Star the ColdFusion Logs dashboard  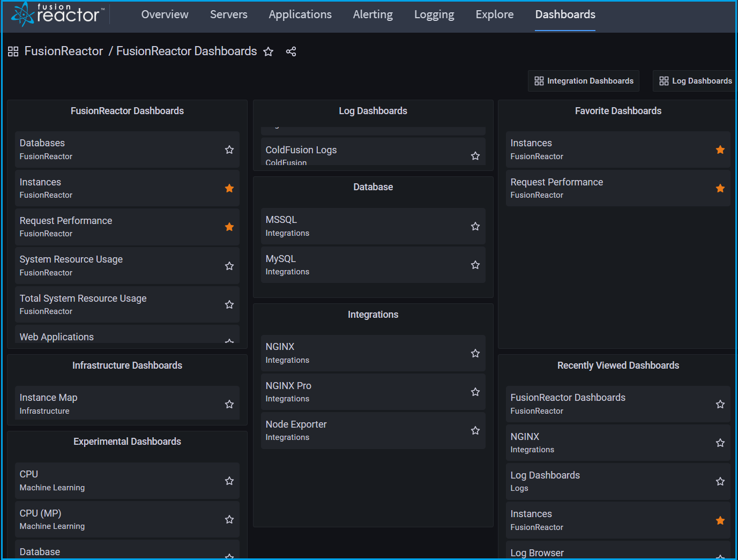475,156
